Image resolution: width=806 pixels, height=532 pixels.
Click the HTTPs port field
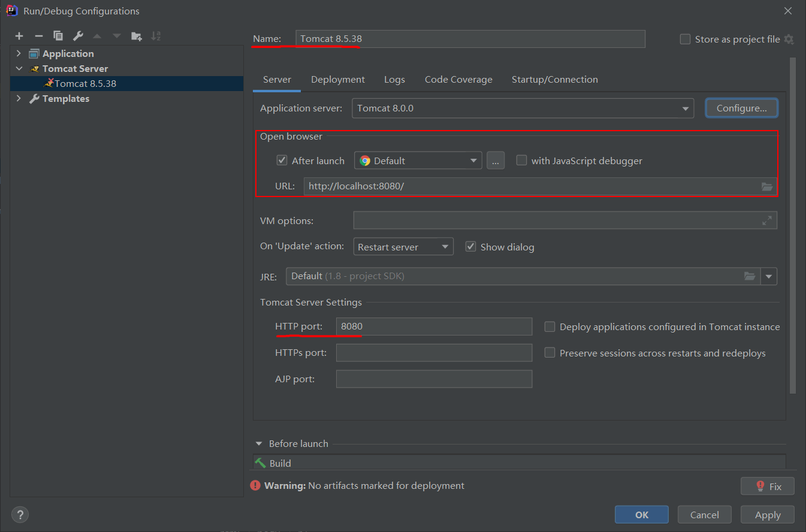[x=434, y=353]
